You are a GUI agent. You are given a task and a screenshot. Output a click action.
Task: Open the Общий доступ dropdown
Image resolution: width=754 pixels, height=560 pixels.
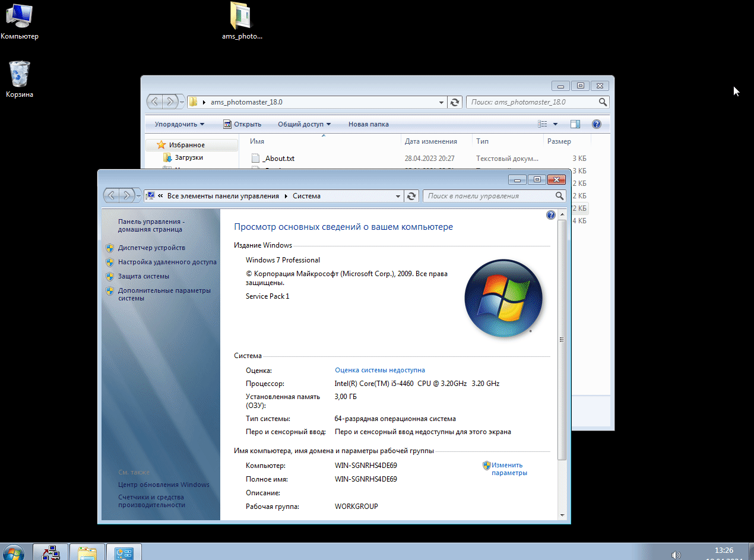304,124
